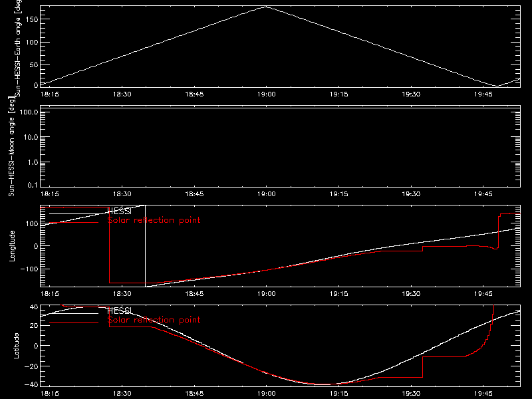Click the 18:45 label under Moon angle plot
Viewport: 532px width, 399px height.
(x=194, y=194)
